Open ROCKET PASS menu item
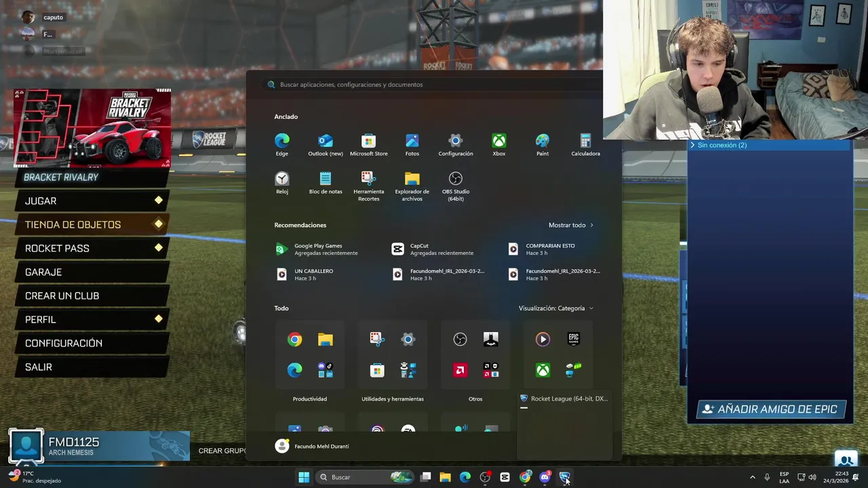868x488 pixels. point(92,248)
